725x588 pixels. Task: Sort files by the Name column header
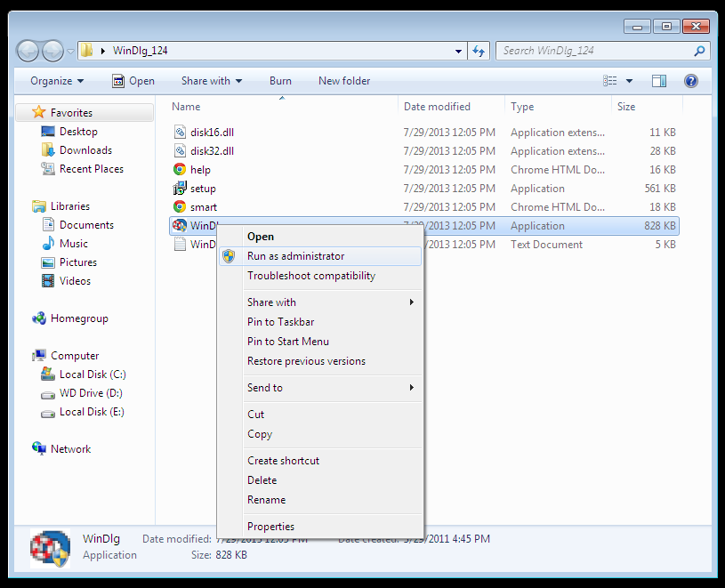point(186,107)
